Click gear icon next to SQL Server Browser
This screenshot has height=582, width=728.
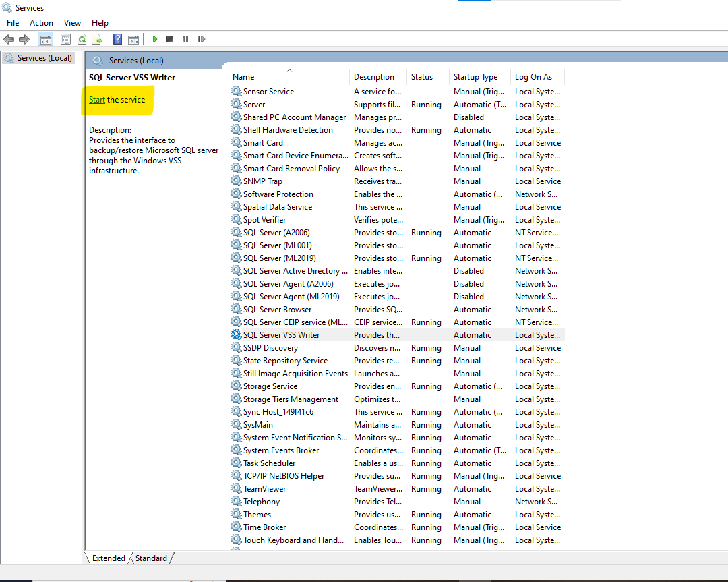point(237,309)
